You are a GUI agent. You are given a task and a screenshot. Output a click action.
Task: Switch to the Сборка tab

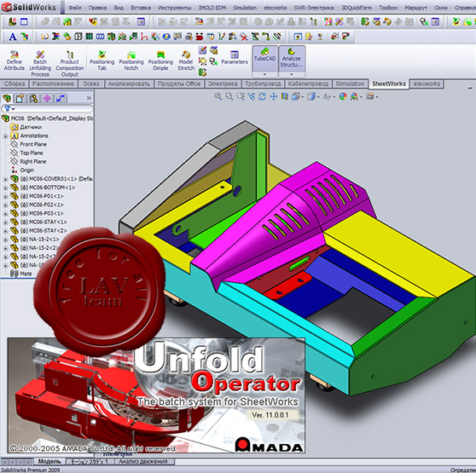click(15, 84)
